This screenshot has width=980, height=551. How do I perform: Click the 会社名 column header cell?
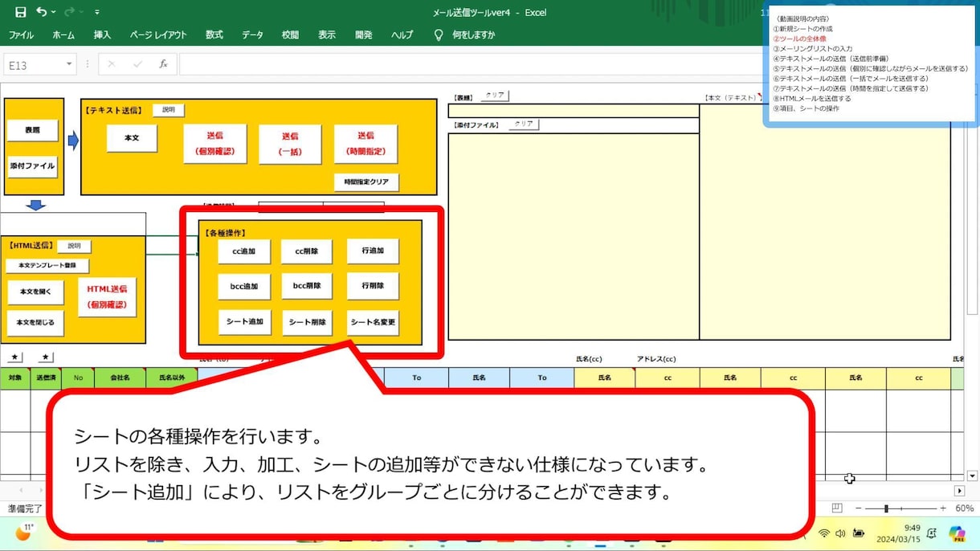pyautogui.click(x=120, y=378)
